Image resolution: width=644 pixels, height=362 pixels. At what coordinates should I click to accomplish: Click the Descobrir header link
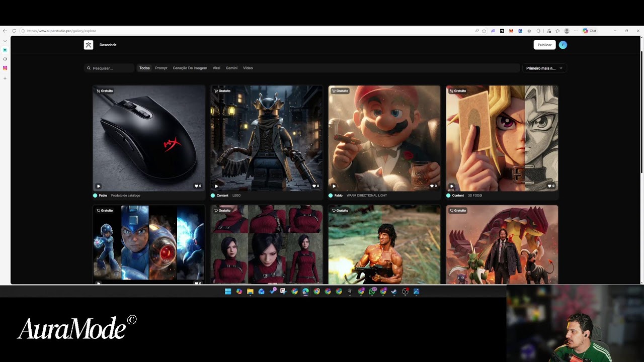coord(108,45)
